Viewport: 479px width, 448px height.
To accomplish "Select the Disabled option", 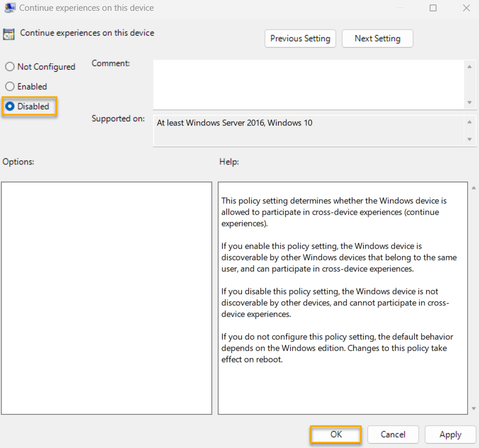I will coord(9,106).
